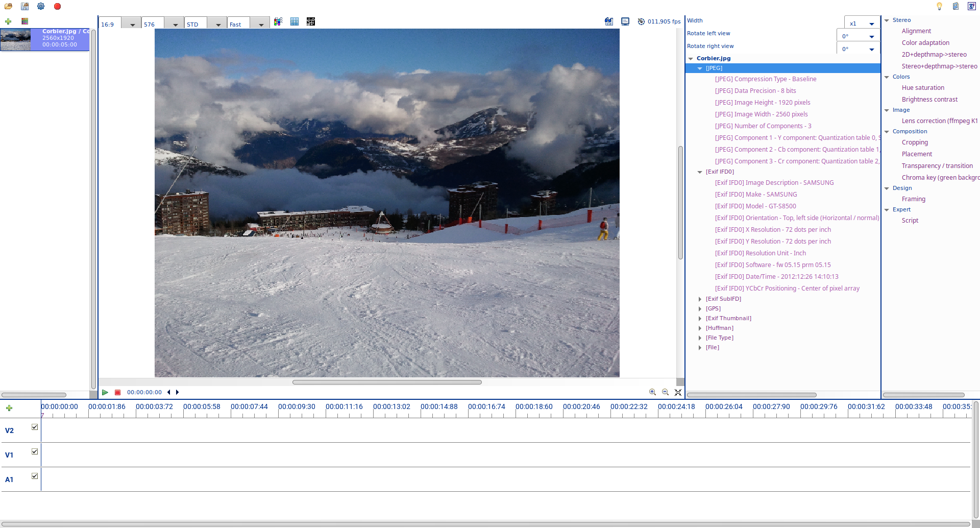The image size is (980, 528).
Task: Open project with the folder icon
Action: point(8,7)
